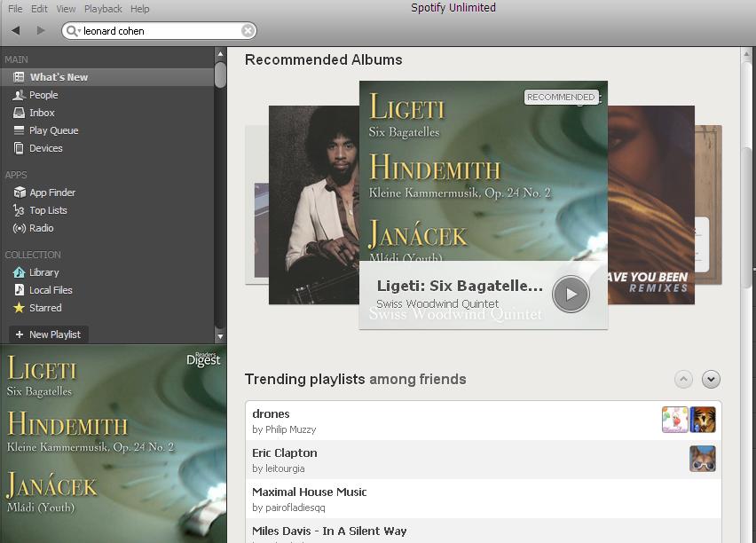Click the sidebar scroll down arrow
This screenshot has width=756, height=543.
(x=220, y=336)
